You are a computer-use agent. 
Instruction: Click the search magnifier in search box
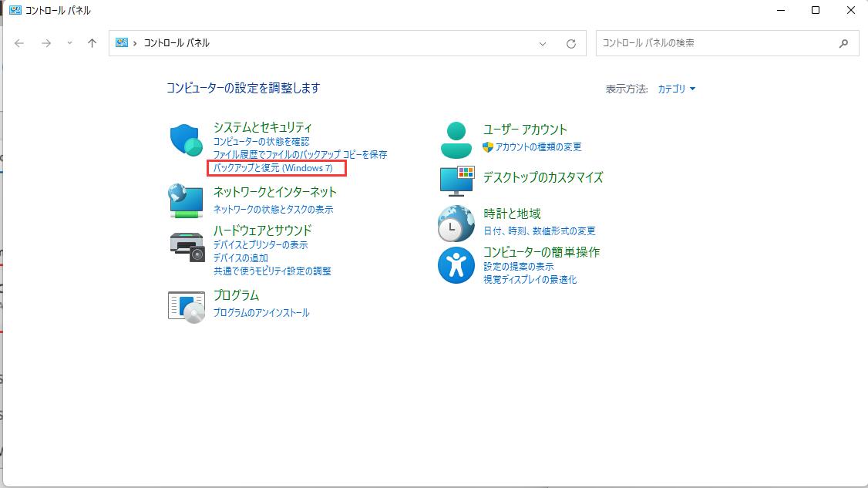pyautogui.click(x=845, y=43)
